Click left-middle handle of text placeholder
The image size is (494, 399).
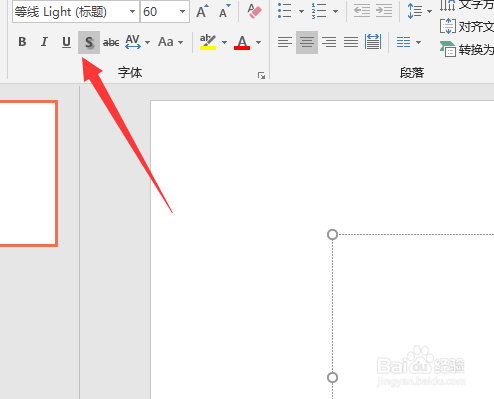click(x=332, y=378)
